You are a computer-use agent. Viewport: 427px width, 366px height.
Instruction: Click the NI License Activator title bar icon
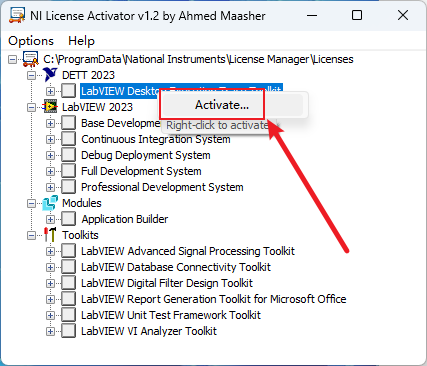point(17,15)
